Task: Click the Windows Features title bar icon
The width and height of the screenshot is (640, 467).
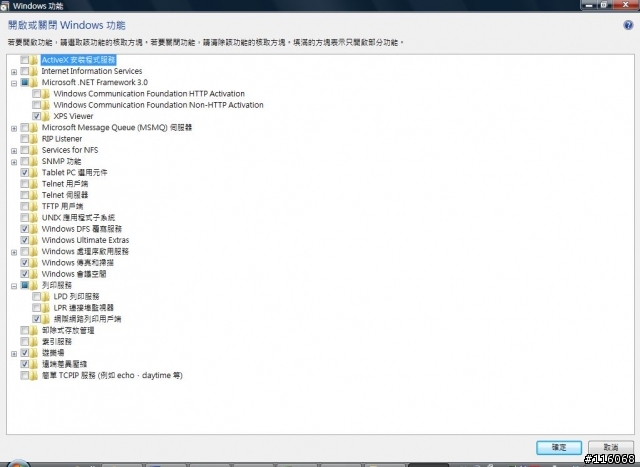Action: (4, 6)
